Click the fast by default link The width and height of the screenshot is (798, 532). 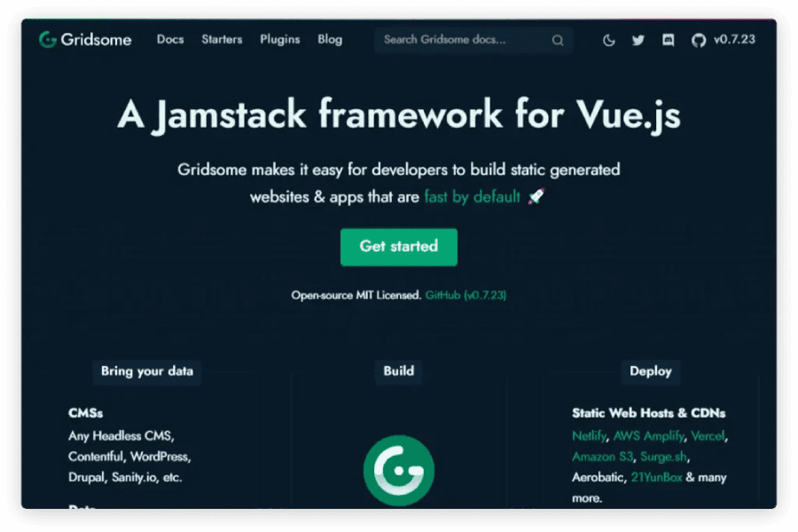[x=473, y=197]
